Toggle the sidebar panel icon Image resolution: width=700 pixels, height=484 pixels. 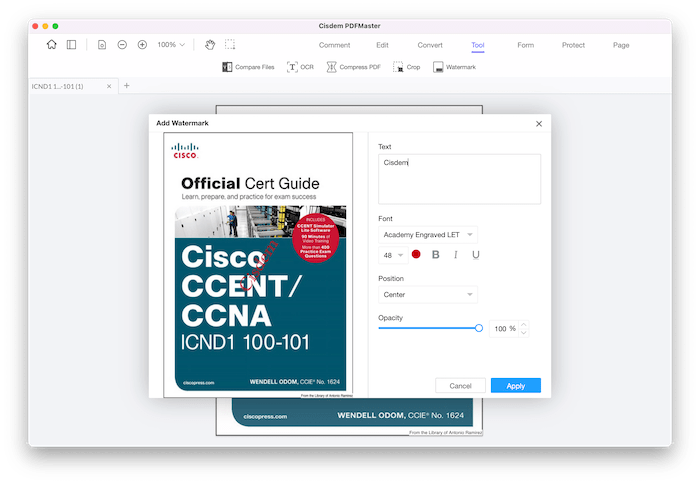coord(71,45)
